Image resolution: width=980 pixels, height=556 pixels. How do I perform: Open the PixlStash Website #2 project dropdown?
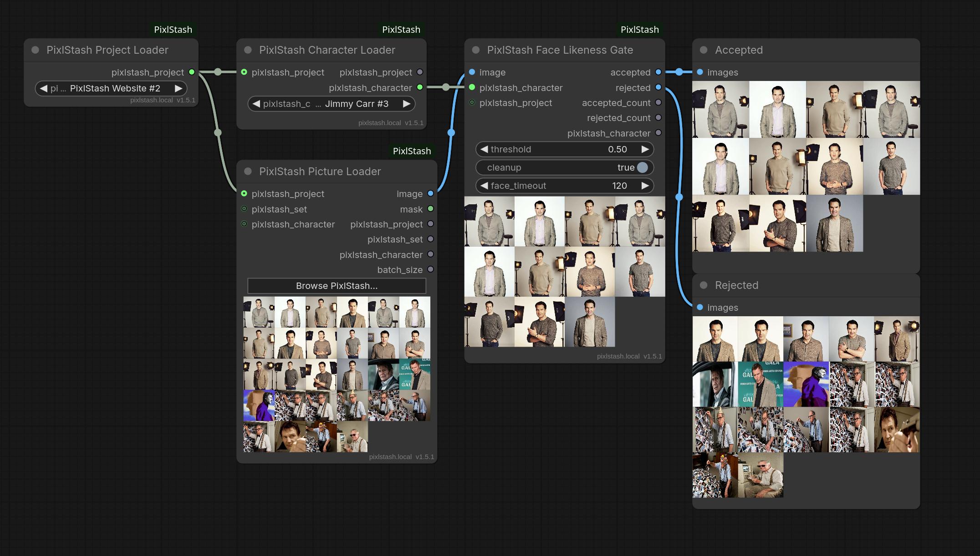pyautogui.click(x=111, y=88)
